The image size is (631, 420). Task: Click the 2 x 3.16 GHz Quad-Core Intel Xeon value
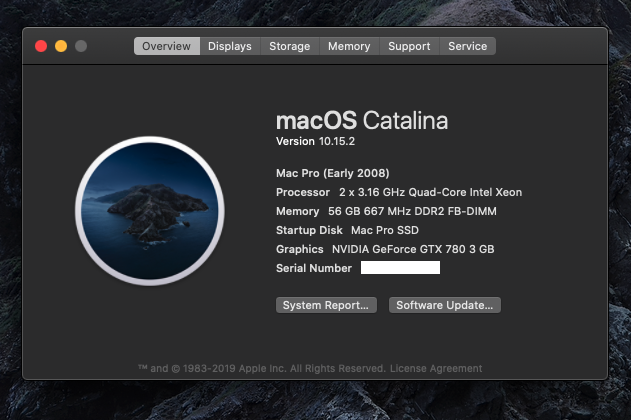430,192
